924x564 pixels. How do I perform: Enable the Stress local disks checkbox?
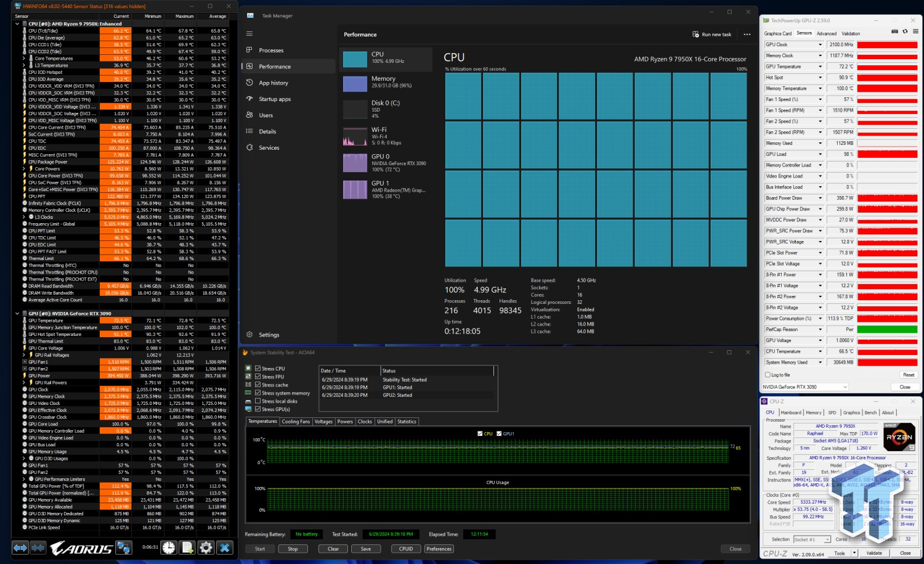pos(258,401)
